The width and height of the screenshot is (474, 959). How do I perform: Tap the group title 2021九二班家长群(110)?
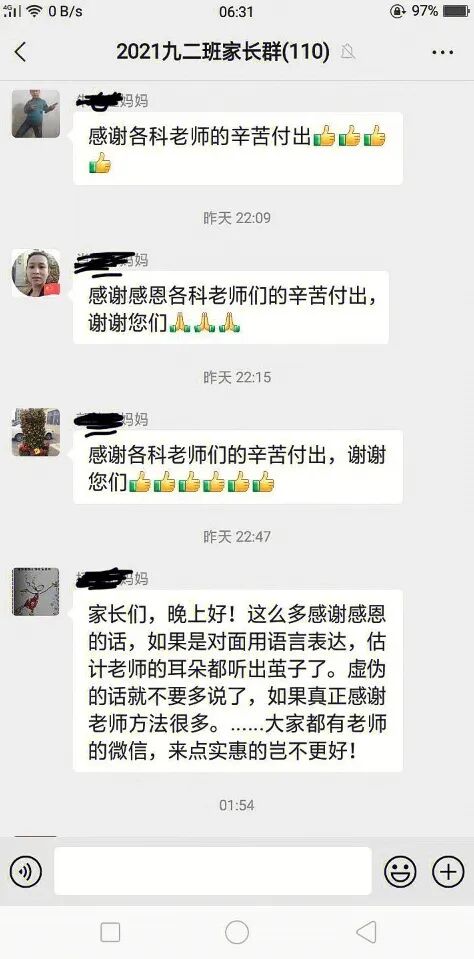223,53
